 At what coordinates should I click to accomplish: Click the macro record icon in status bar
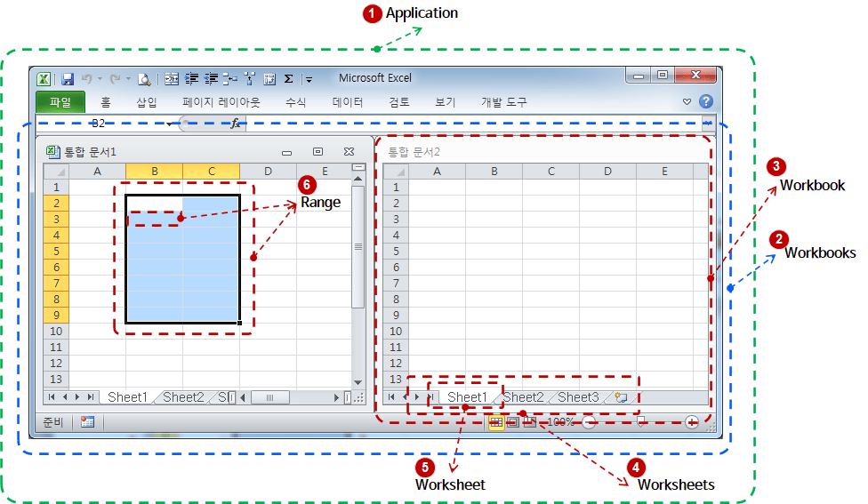click(x=88, y=422)
